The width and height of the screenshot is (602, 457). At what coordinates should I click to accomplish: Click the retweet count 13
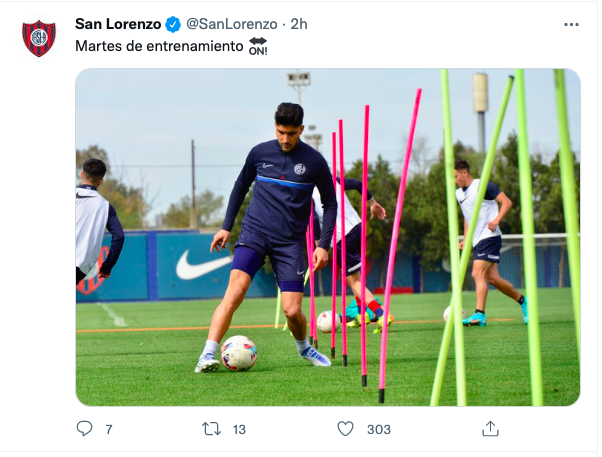[x=239, y=429]
